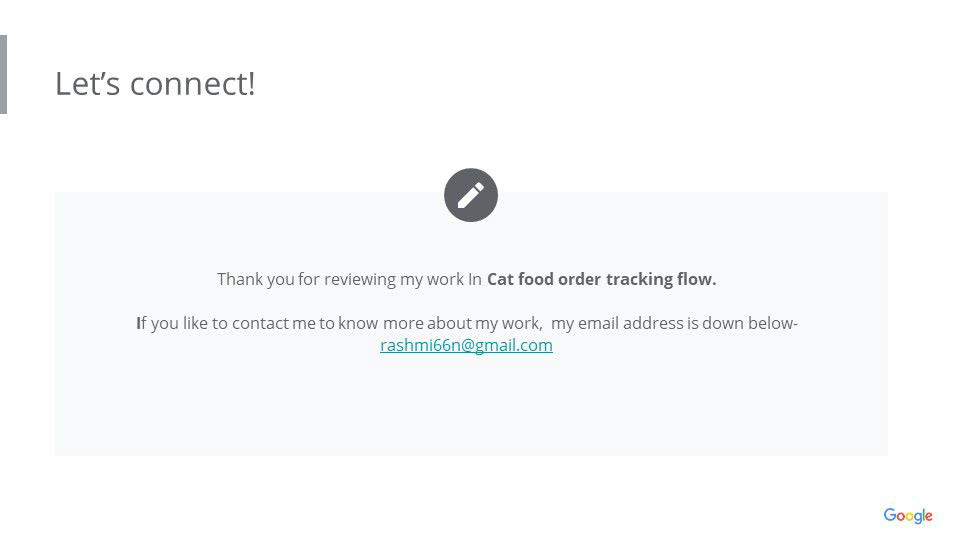Viewport: 960px width, 540px height.
Task: Select the "Let's connect!" slide title
Action: coord(155,83)
